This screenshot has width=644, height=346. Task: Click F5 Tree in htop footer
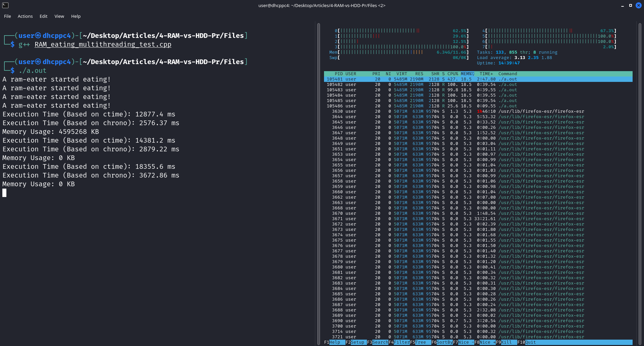[x=420, y=342]
